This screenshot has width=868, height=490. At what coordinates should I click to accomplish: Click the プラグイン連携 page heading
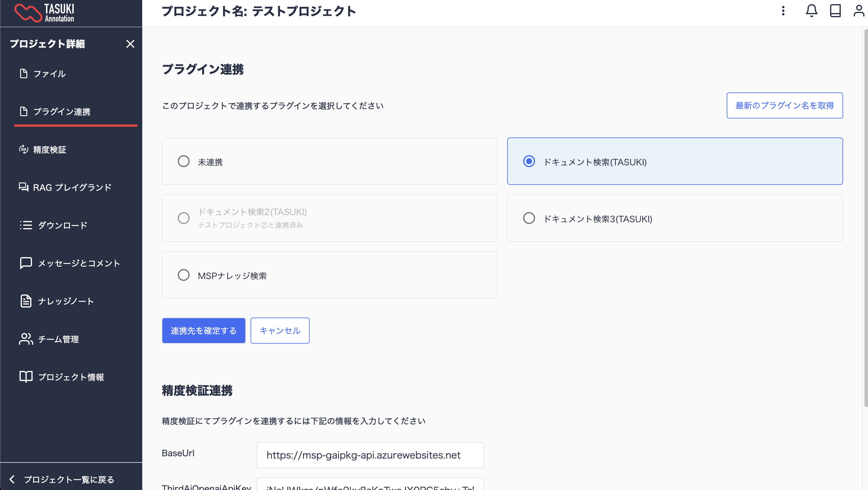click(x=203, y=69)
